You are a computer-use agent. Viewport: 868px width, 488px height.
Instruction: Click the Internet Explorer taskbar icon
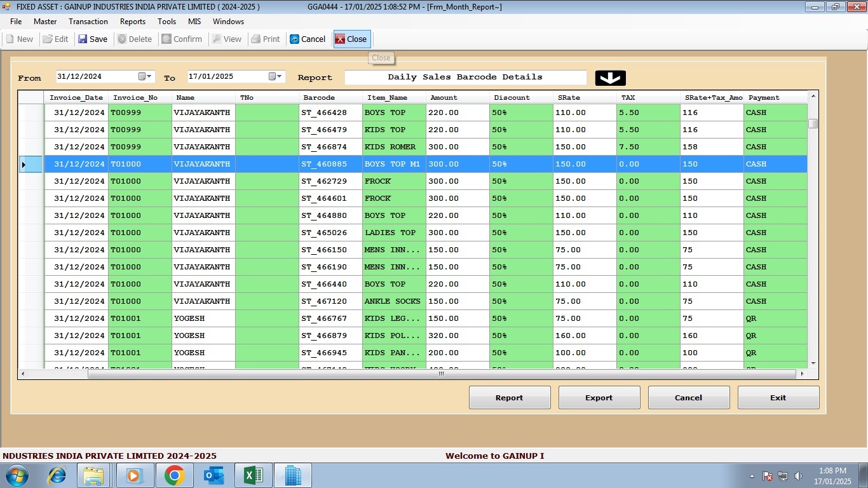pos(57,475)
